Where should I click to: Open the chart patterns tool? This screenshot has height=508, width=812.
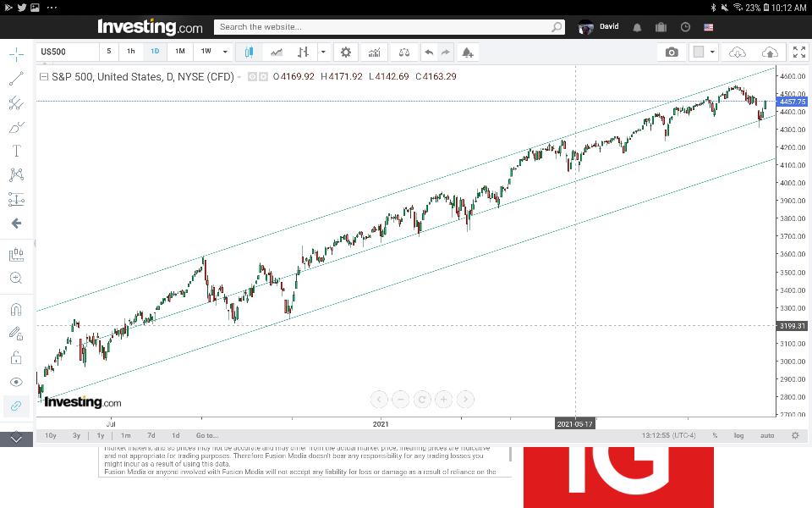[x=16, y=174]
